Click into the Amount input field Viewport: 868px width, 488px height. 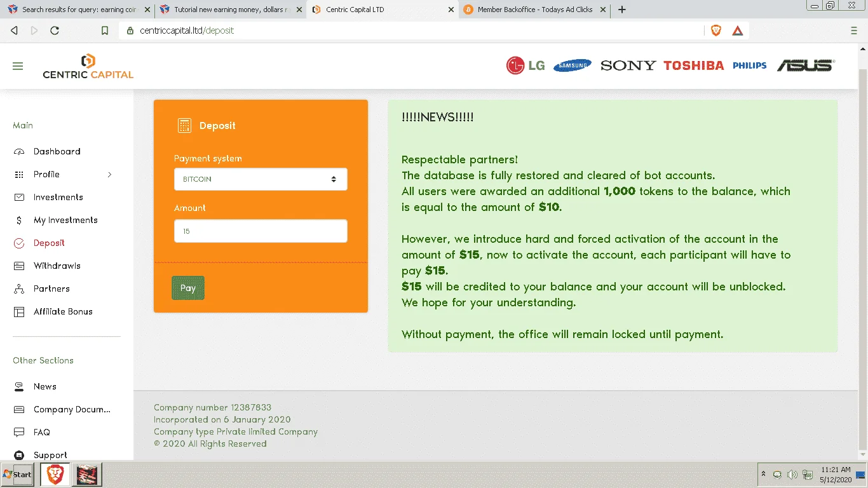pyautogui.click(x=261, y=231)
